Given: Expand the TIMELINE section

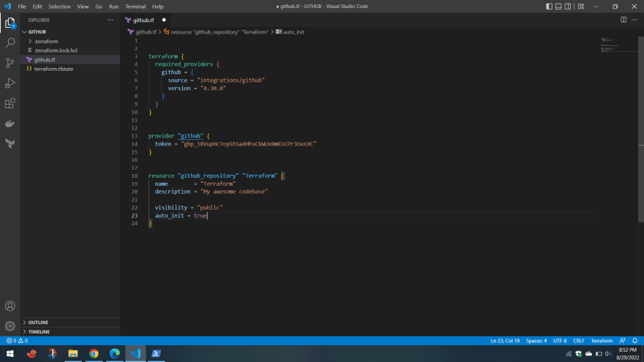Looking at the screenshot, I should tap(70, 331).
